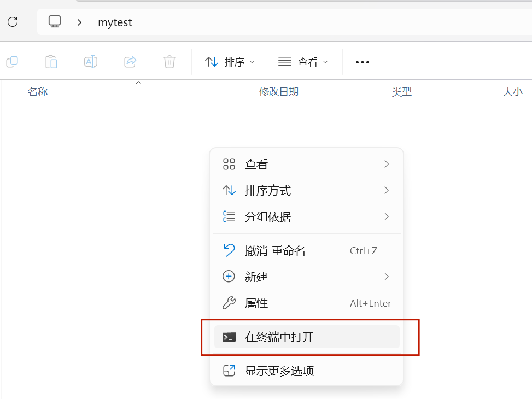Open the 查看 view dropdown in toolbar
The height and width of the screenshot is (399, 532).
(x=303, y=62)
